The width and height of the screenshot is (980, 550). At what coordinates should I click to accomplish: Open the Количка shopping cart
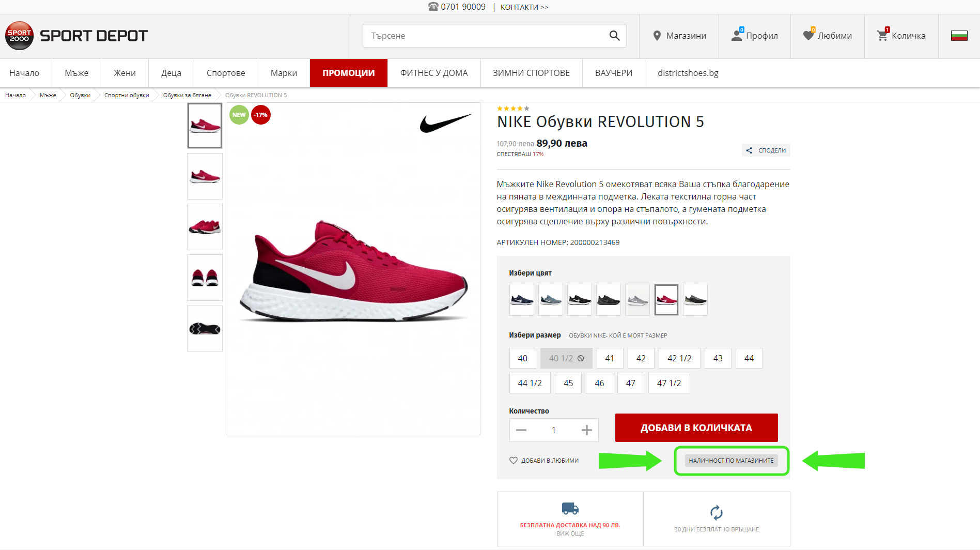[x=901, y=36]
